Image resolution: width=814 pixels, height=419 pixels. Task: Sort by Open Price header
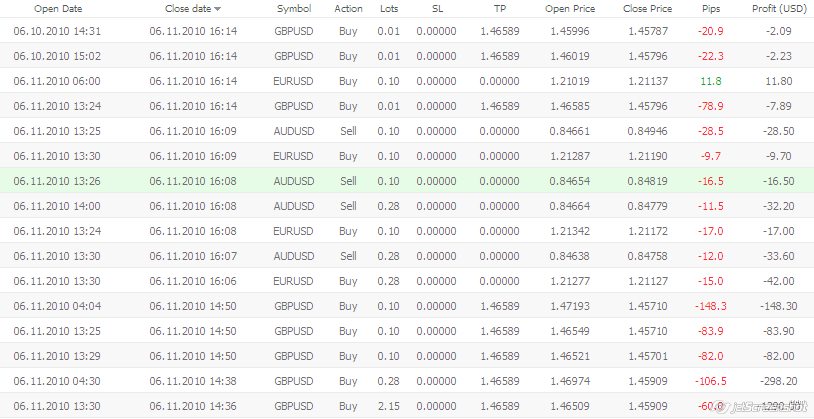(570, 9)
